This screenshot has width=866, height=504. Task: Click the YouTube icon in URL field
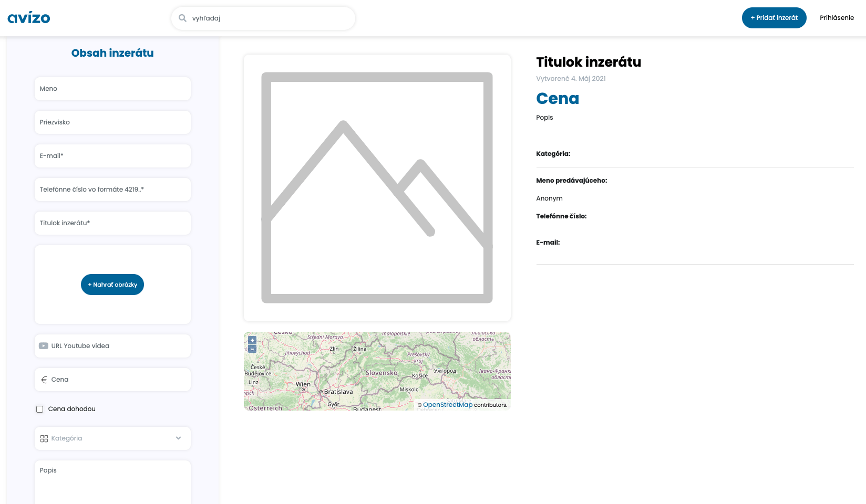44,346
